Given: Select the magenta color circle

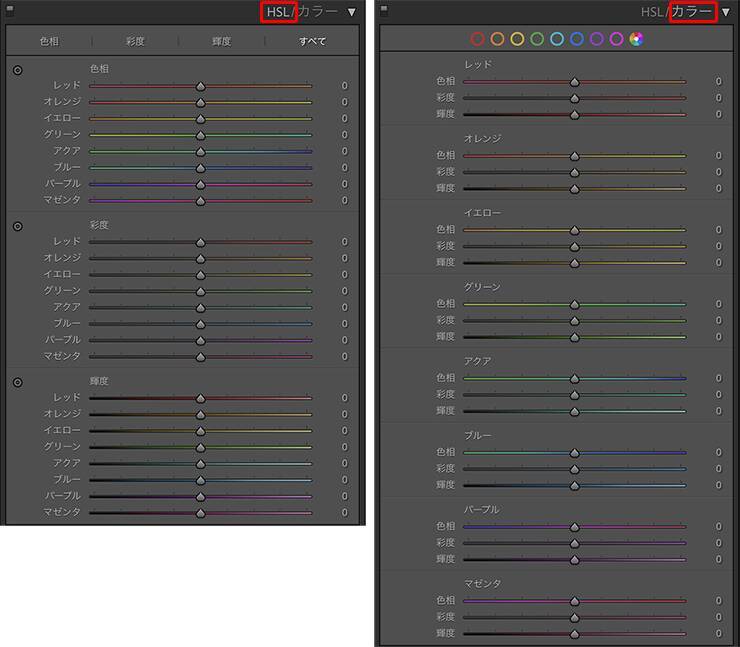Looking at the screenshot, I should 617,39.
